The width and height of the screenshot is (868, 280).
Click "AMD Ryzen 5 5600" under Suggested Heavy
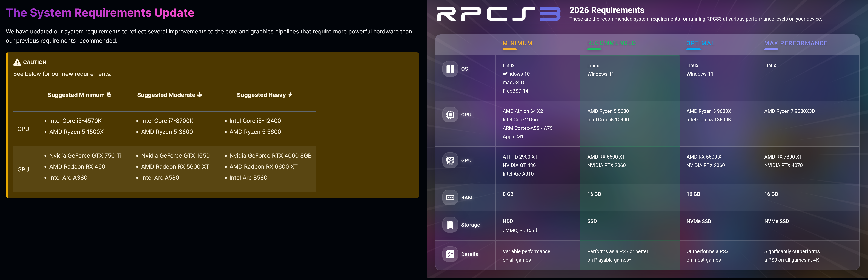pyautogui.click(x=255, y=132)
